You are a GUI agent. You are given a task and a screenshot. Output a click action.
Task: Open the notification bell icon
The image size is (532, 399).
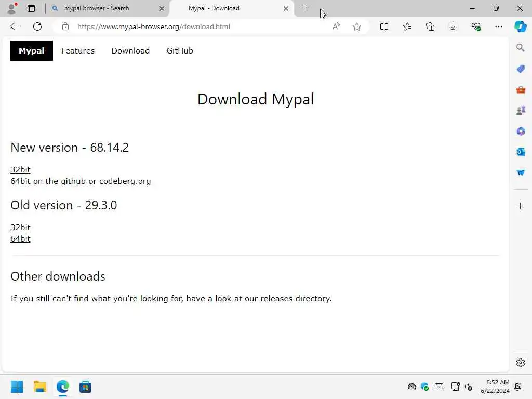(518, 387)
